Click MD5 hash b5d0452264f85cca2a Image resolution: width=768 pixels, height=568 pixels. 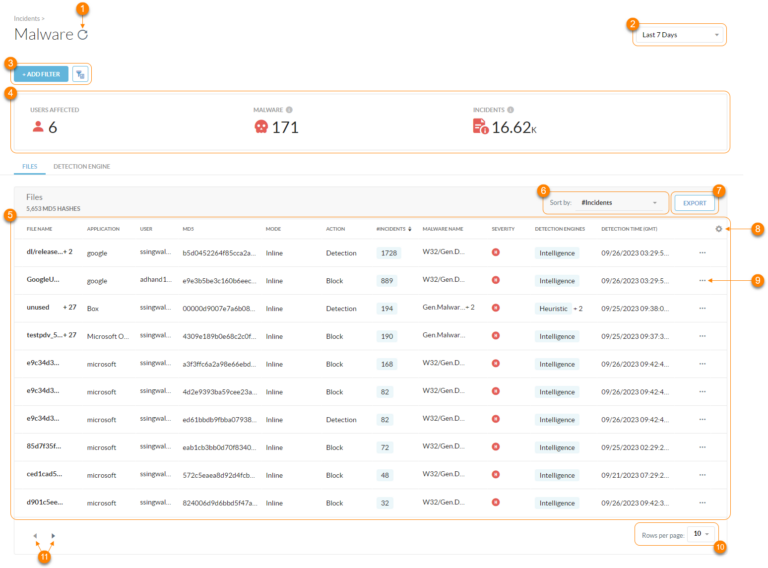pos(219,253)
